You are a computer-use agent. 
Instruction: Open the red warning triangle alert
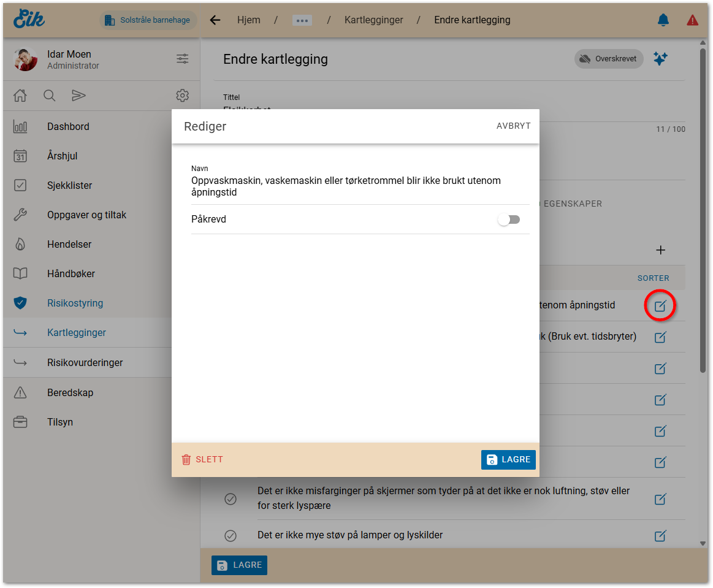[692, 20]
